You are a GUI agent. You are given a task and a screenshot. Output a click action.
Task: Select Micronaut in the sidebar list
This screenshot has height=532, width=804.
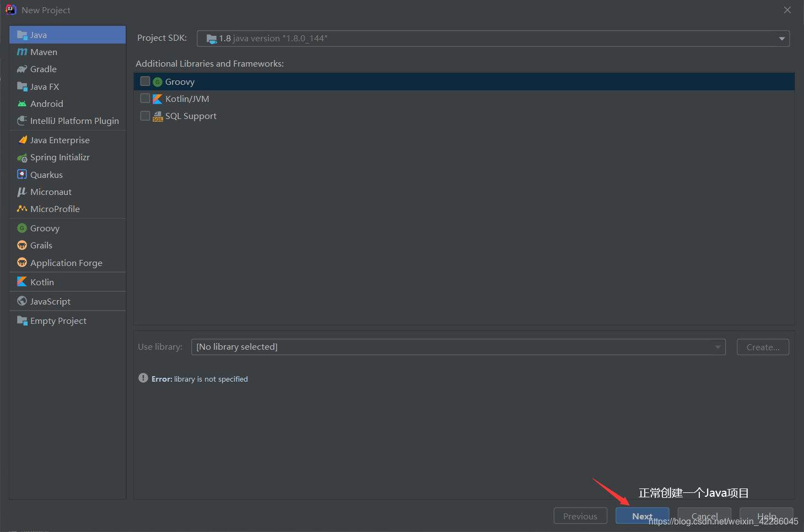67,192
